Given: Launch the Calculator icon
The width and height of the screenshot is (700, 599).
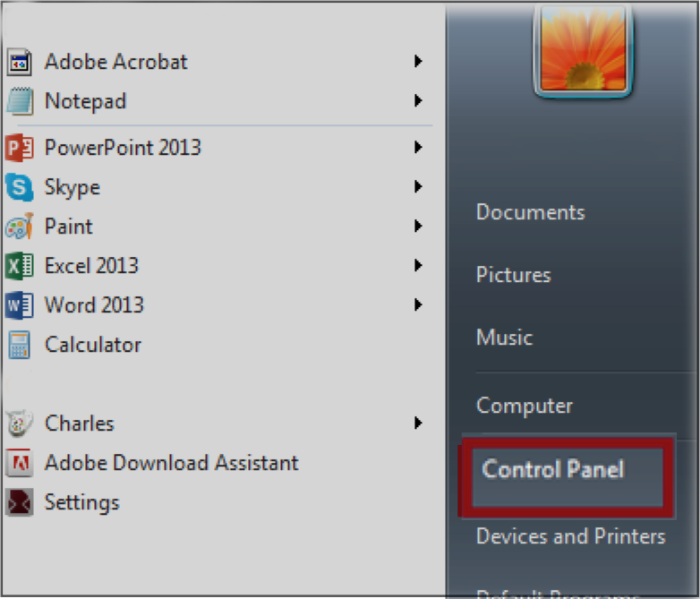Looking at the screenshot, I should coord(19,345).
